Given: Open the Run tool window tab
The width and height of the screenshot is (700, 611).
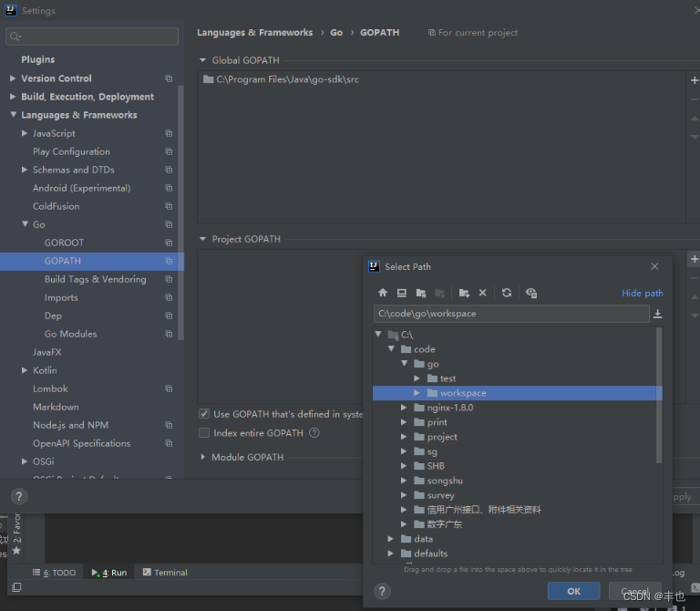Looking at the screenshot, I should pyautogui.click(x=109, y=573).
